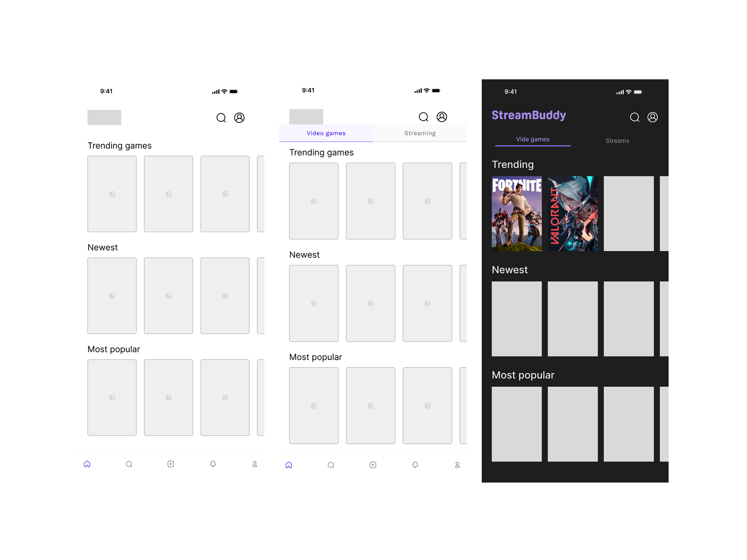Open third Most popular card in dark mockup
This screenshot has width=747, height=560.
pos(629,424)
